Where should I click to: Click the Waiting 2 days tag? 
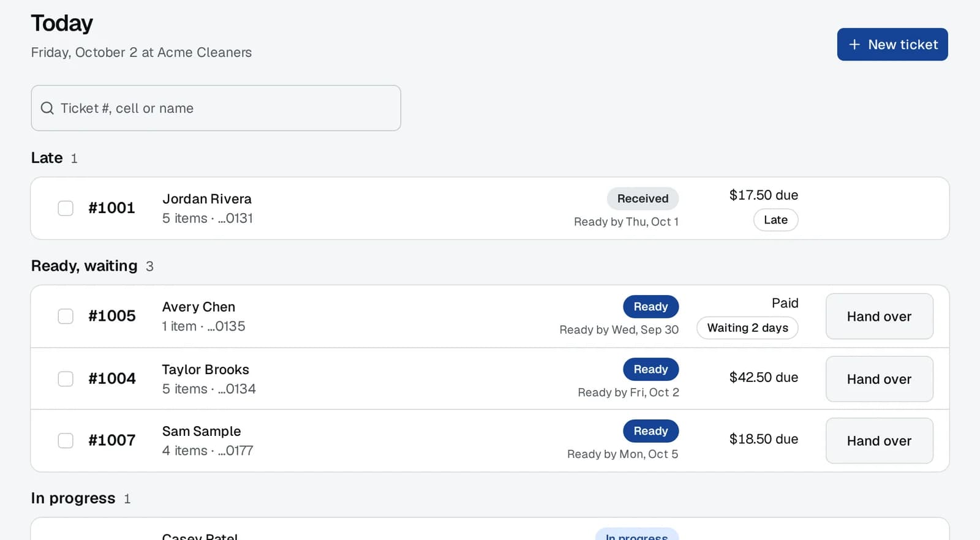click(748, 328)
